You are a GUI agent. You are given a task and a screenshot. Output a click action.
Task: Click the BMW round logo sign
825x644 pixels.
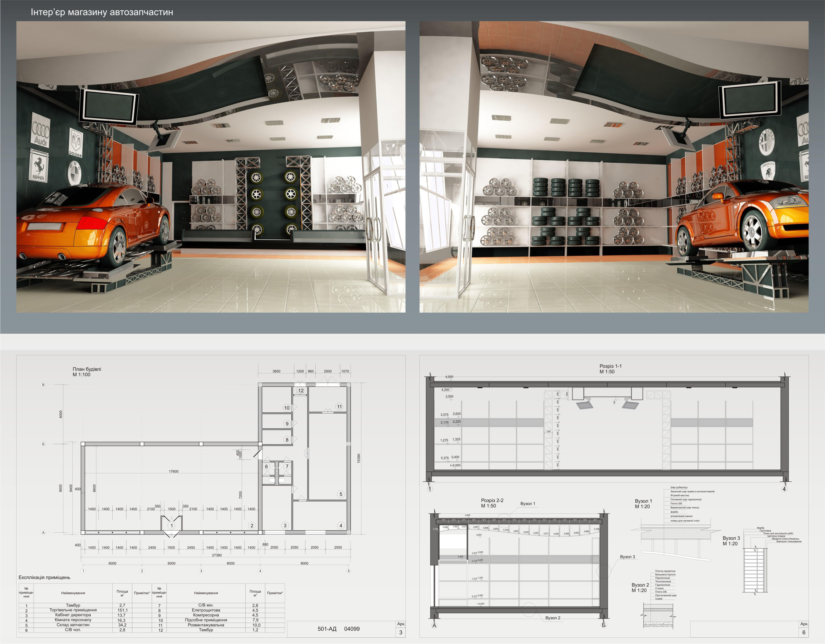(75, 172)
